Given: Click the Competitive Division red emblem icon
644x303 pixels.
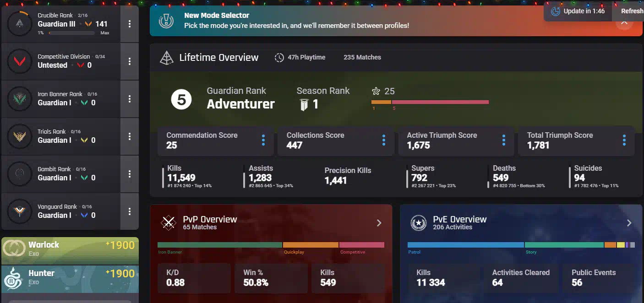Looking at the screenshot, I should click(x=19, y=61).
